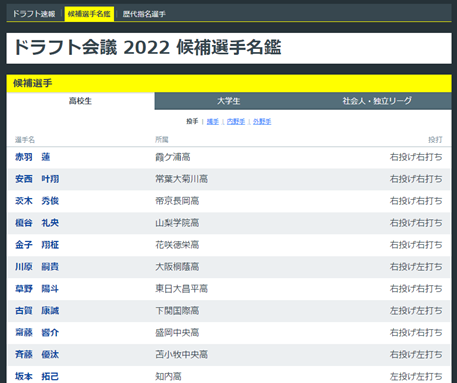Switch to the 大学生 tab
Screen dimensions: 457x383
pos(229,101)
